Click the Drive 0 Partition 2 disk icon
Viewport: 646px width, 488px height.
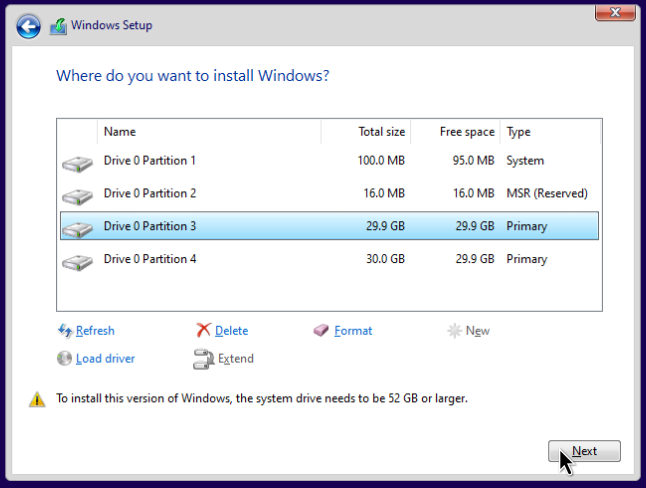click(x=77, y=195)
